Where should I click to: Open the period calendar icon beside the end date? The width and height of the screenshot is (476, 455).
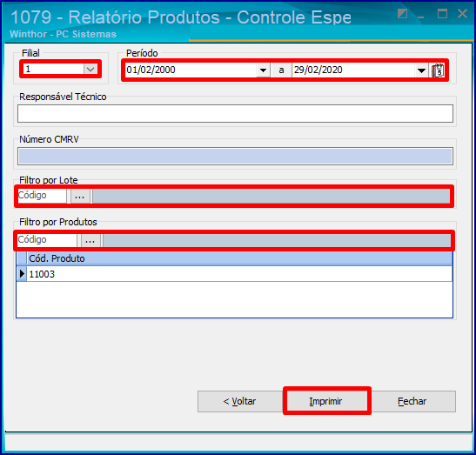click(x=438, y=70)
